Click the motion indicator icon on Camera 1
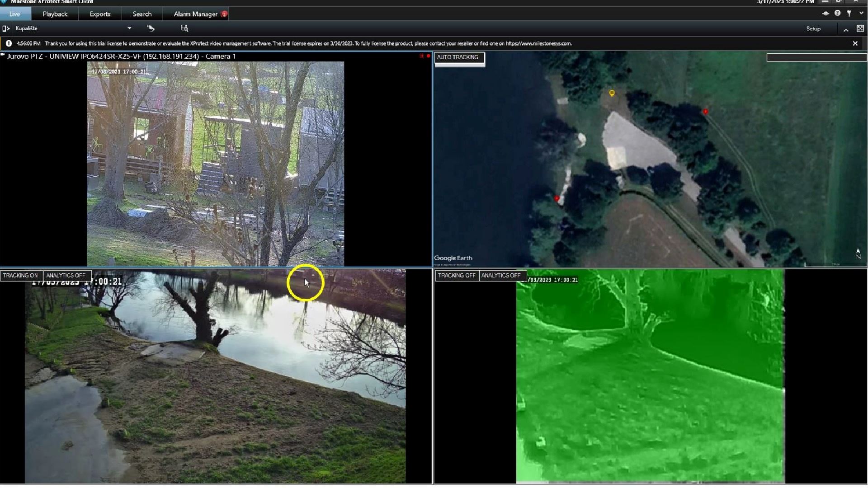This screenshot has width=868, height=488. click(x=421, y=56)
